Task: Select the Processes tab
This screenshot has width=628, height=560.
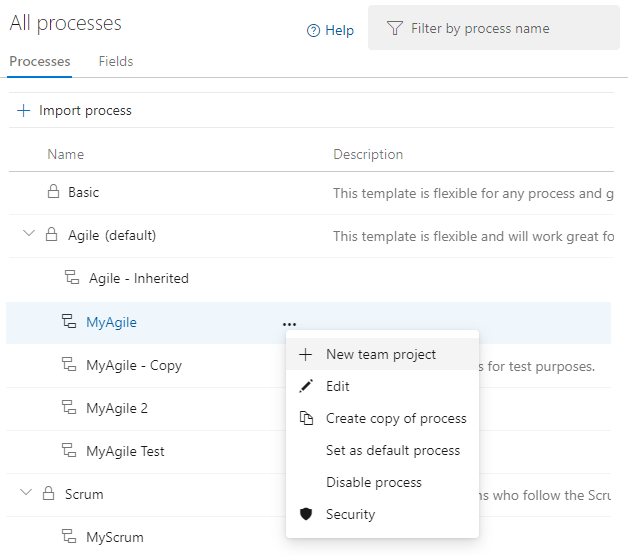Action: tap(40, 61)
